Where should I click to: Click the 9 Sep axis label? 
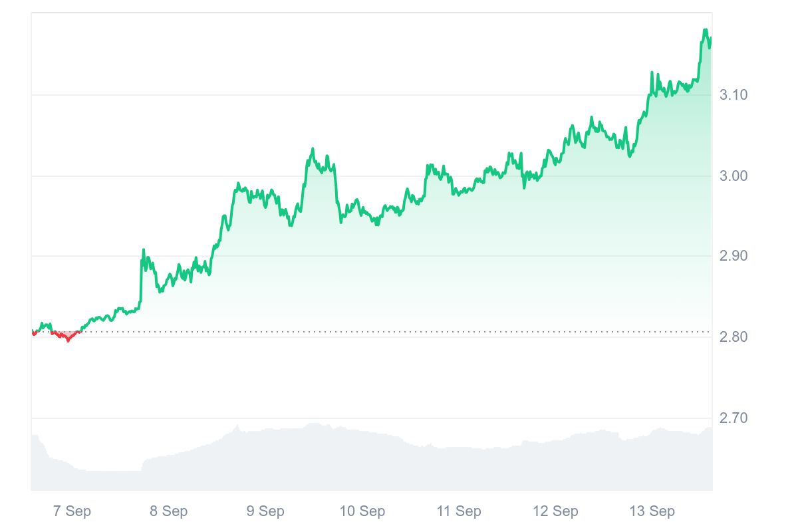(265, 511)
